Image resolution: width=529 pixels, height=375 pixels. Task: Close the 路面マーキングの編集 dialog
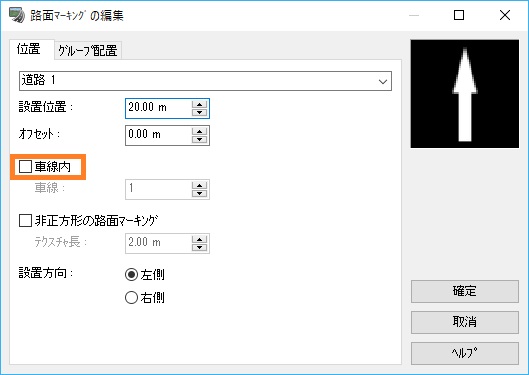505,15
